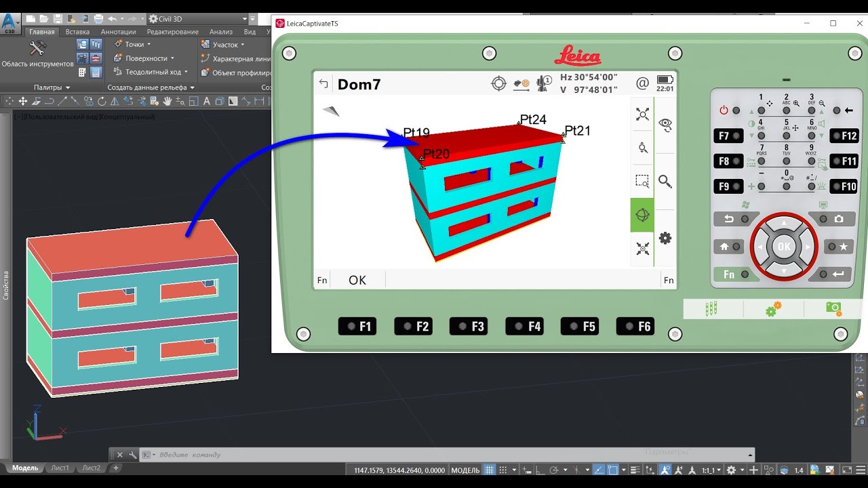Expand the Палитры panel
Screen dimensions: 868x488
coord(52,87)
